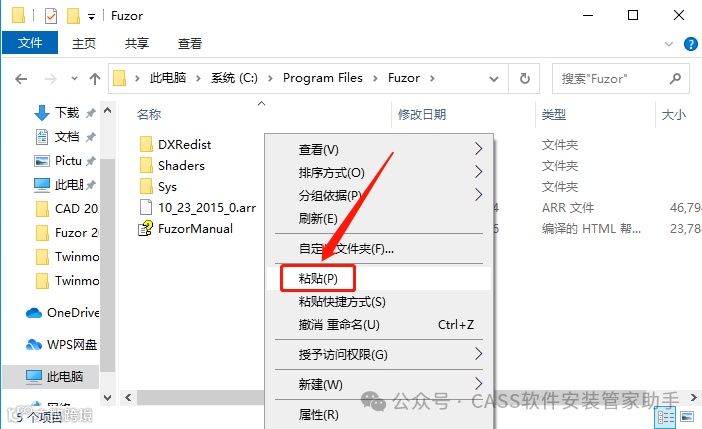702x429 pixels.
Task: Open 文档 in Quick Access
Action: tap(65, 137)
